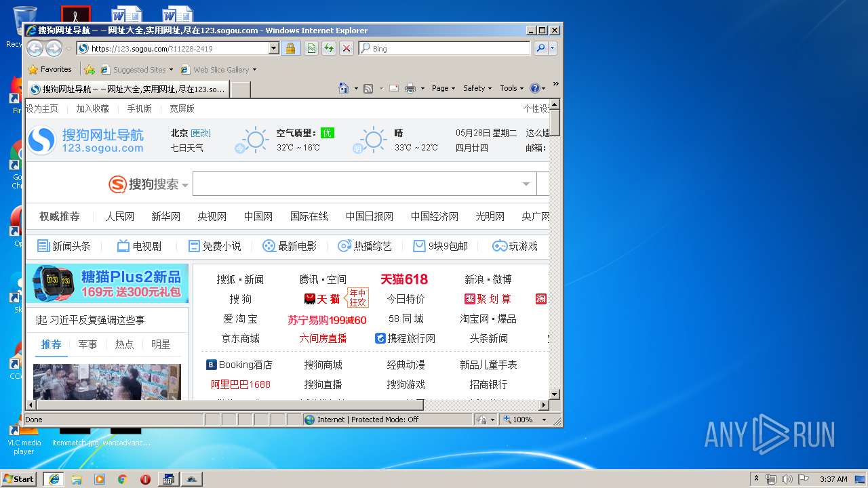
Task: Open 新闻头条 news icon link
Action: (x=64, y=246)
